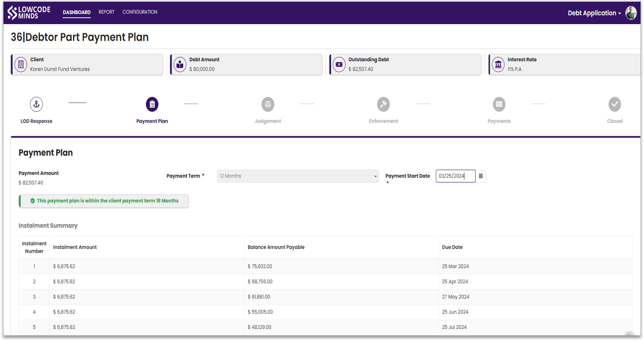644x341 pixels.
Task: Click the payment plan within term notice
Action: coord(104,201)
